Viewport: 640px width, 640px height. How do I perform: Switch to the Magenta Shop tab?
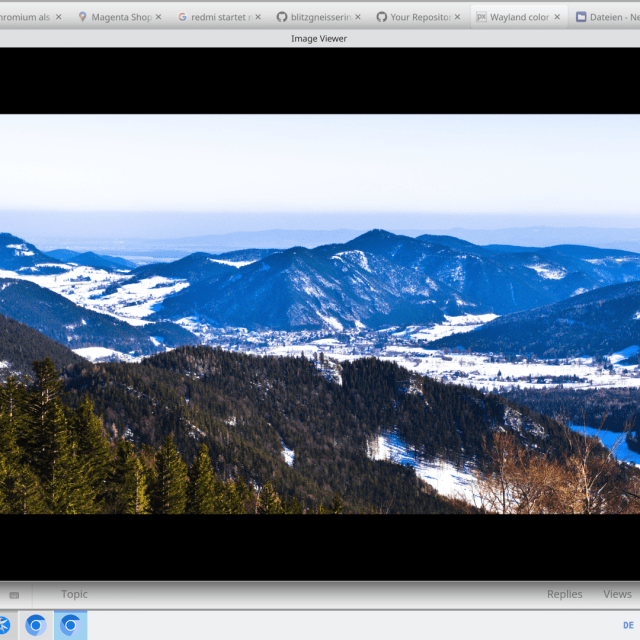tap(113, 17)
